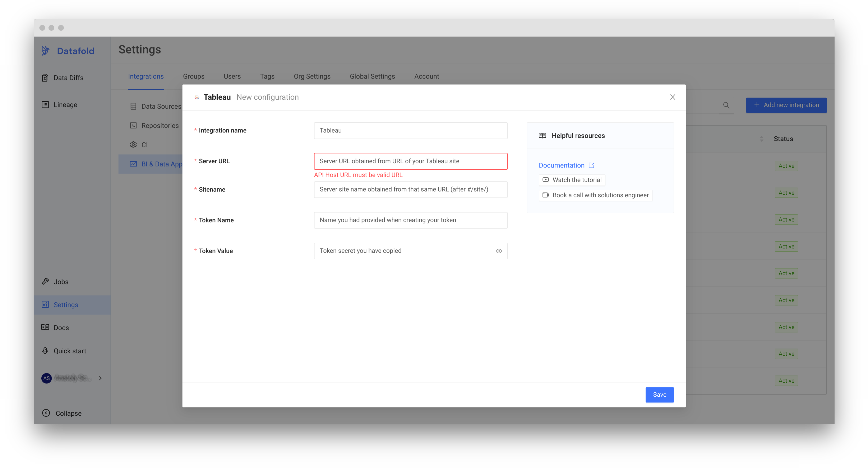
Task: Click the API Host URL error message
Action: click(x=358, y=175)
